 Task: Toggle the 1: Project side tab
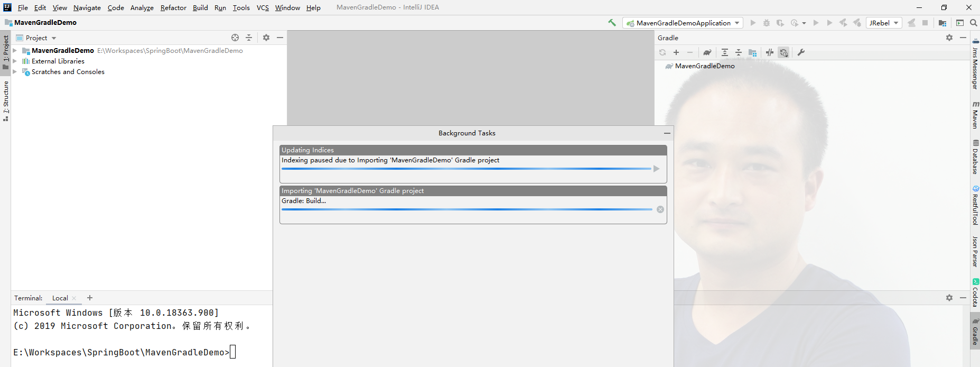pos(6,52)
